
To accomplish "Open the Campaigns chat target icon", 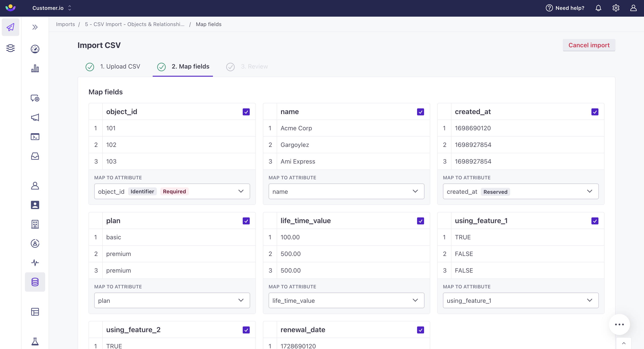I will (35, 98).
